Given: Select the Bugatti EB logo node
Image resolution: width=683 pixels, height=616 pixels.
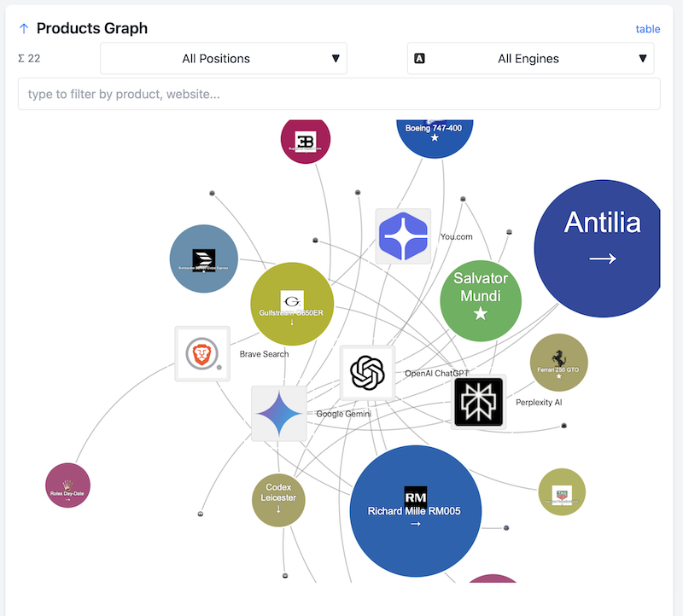Looking at the screenshot, I should pyautogui.click(x=305, y=139).
